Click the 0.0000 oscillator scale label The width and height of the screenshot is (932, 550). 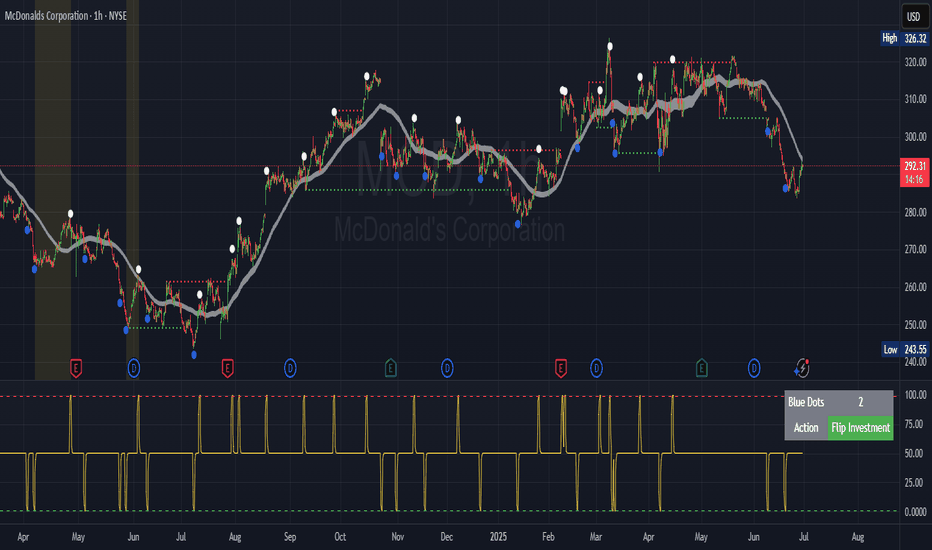(915, 511)
